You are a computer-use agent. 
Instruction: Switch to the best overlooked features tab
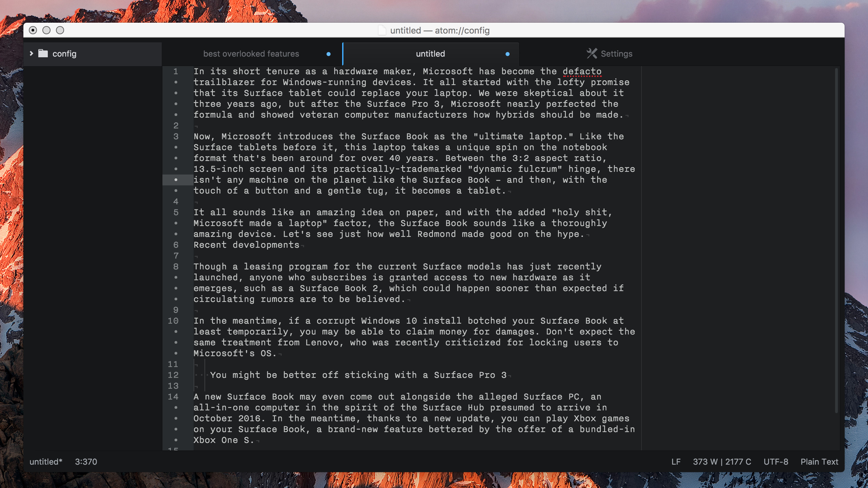[x=251, y=54]
